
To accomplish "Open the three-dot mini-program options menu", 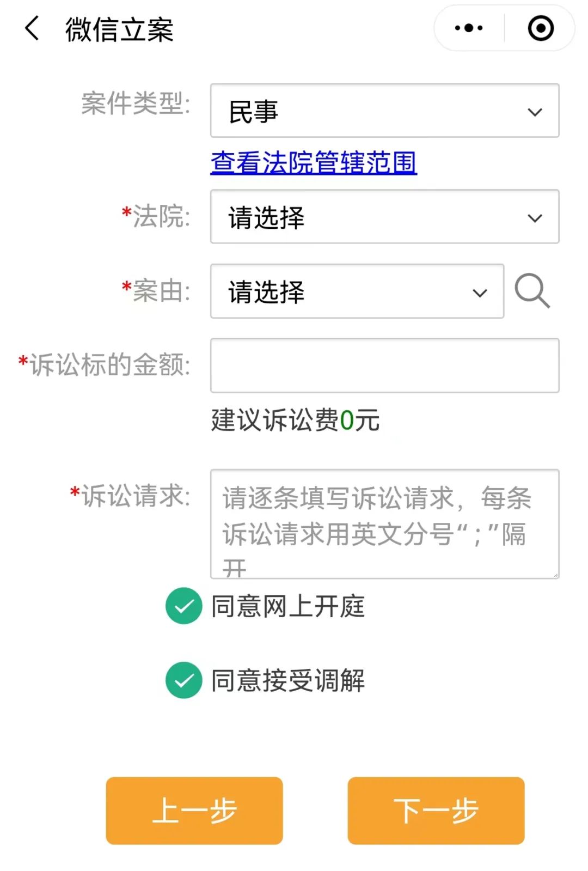I will 469,27.
